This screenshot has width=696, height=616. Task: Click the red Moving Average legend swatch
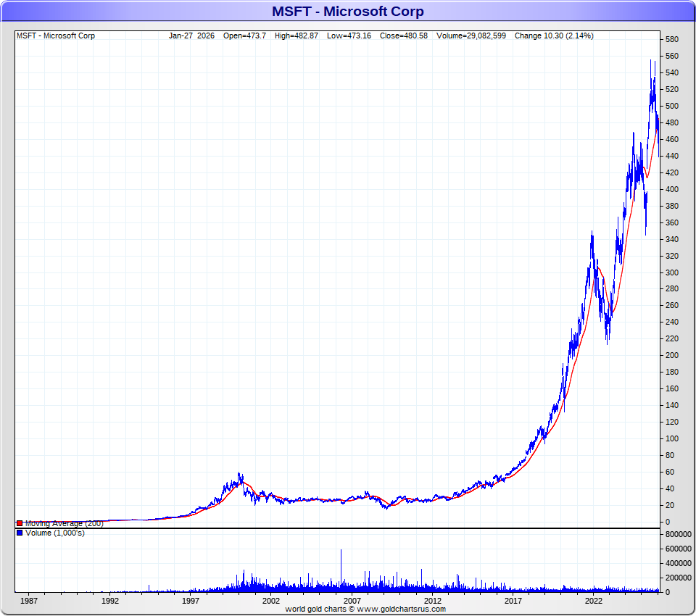pos(20,523)
